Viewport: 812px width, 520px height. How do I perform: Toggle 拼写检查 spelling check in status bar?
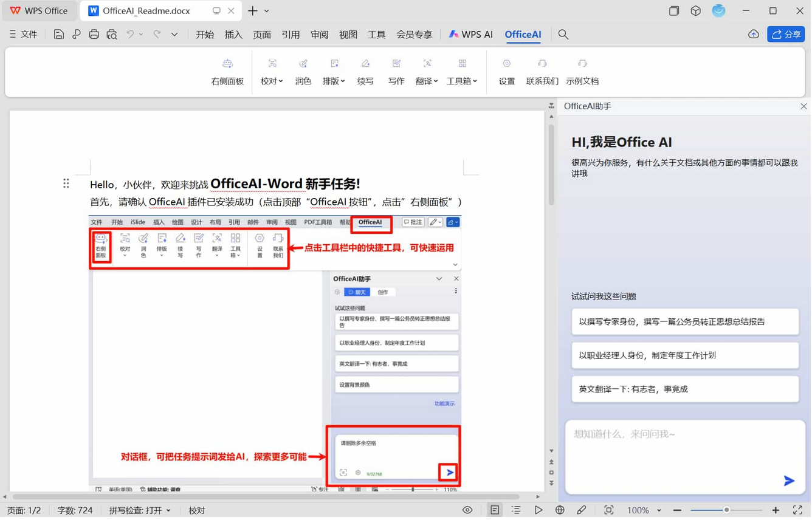(x=140, y=510)
